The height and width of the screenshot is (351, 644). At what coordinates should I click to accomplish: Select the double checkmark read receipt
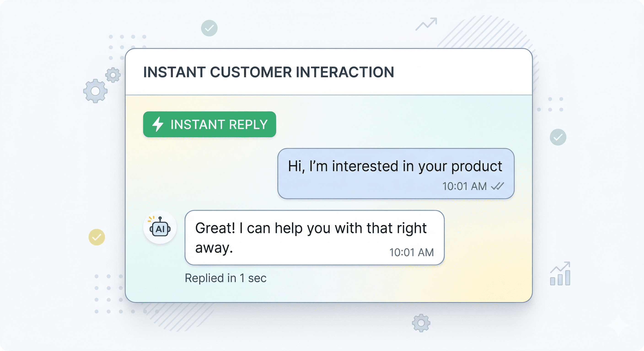[x=497, y=186]
